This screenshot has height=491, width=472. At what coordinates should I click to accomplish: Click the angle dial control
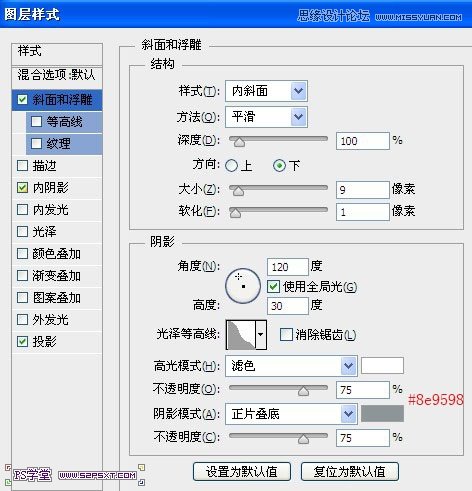pyautogui.click(x=243, y=286)
